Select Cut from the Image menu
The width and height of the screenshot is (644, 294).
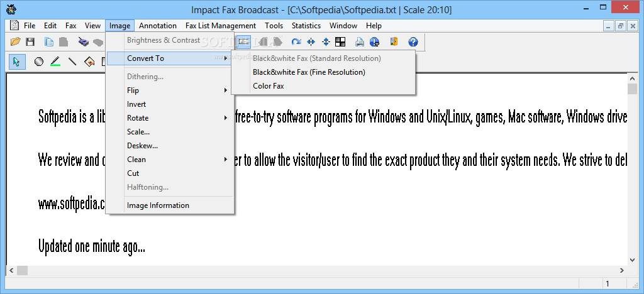point(170,173)
